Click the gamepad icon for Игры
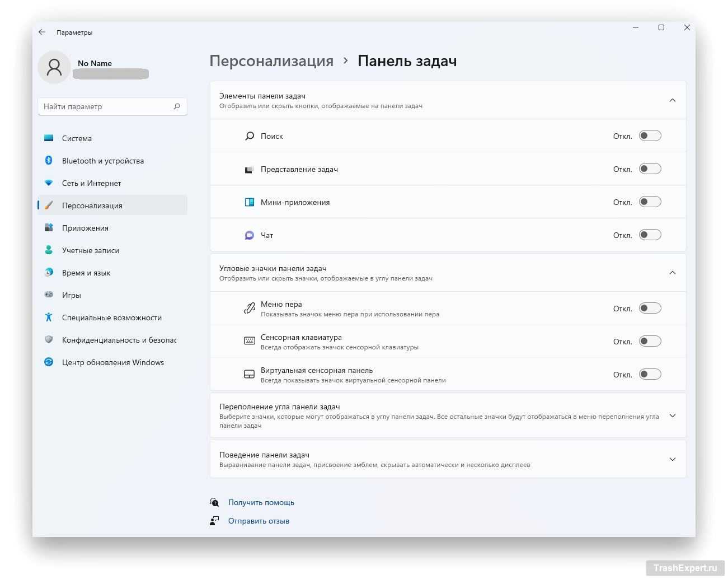728x579 pixels. [49, 295]
